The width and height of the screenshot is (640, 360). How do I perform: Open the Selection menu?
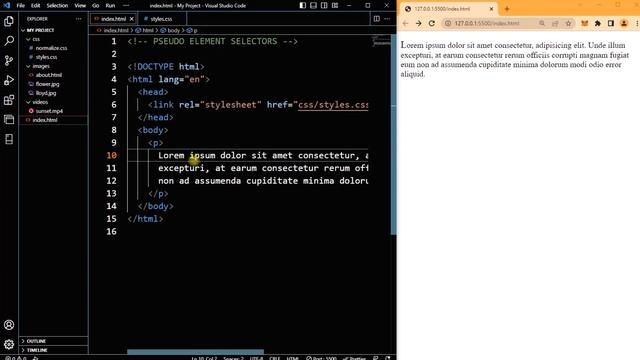pyautogui.click(x=57, y=6)
